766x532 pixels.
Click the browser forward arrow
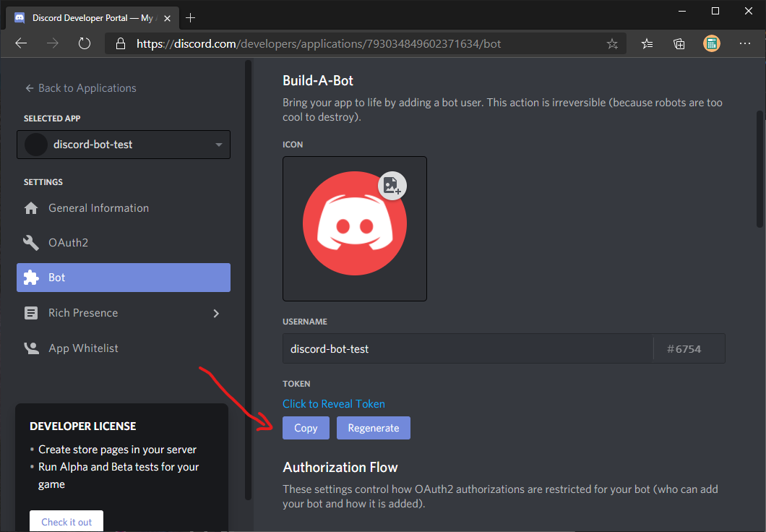coord(52,43)
